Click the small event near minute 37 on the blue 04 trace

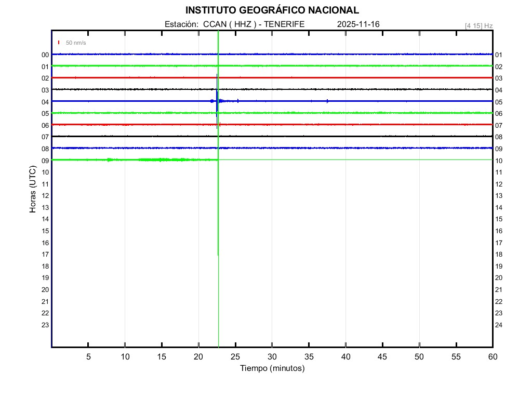[x=327, y=101]
